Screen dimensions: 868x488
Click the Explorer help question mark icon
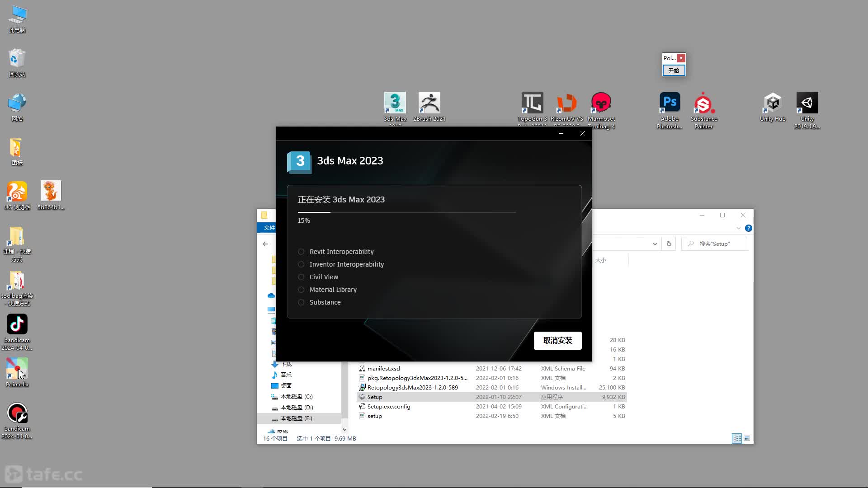click(748, 228)
